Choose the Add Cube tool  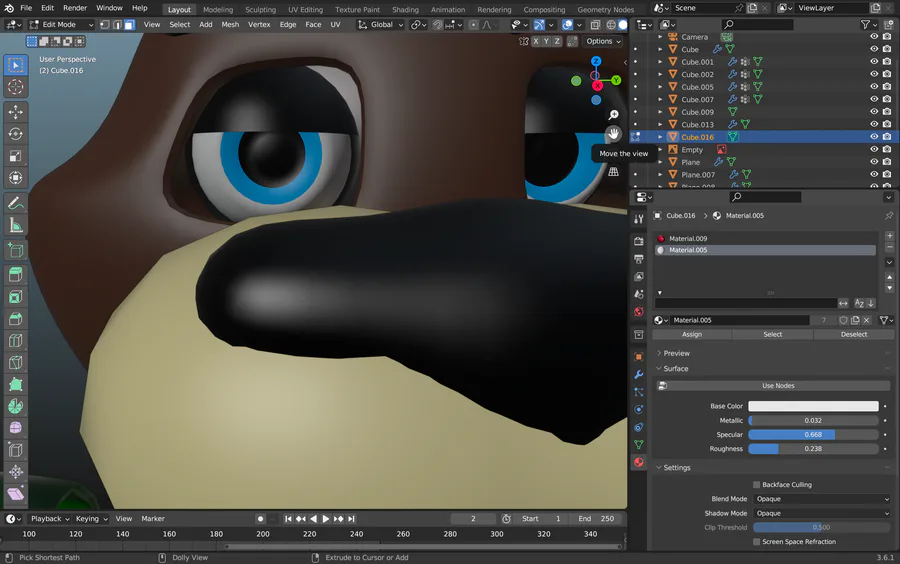(15, 250)
